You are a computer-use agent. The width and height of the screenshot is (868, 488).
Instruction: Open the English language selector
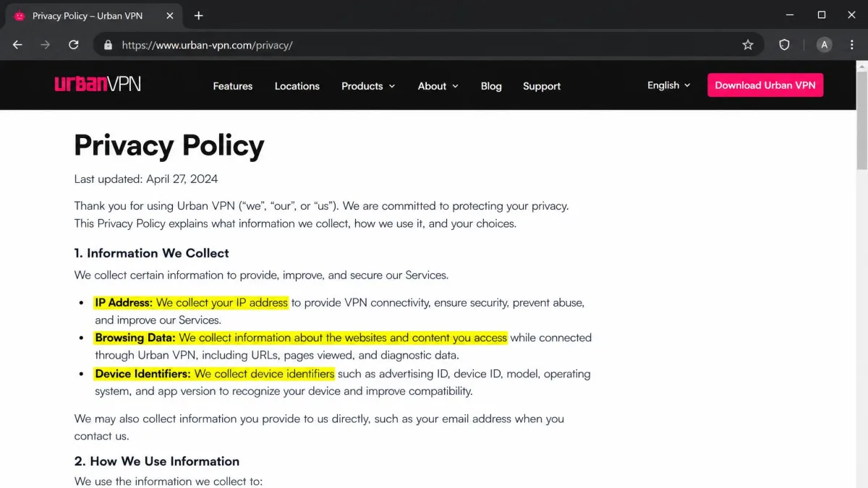point(668,85)
